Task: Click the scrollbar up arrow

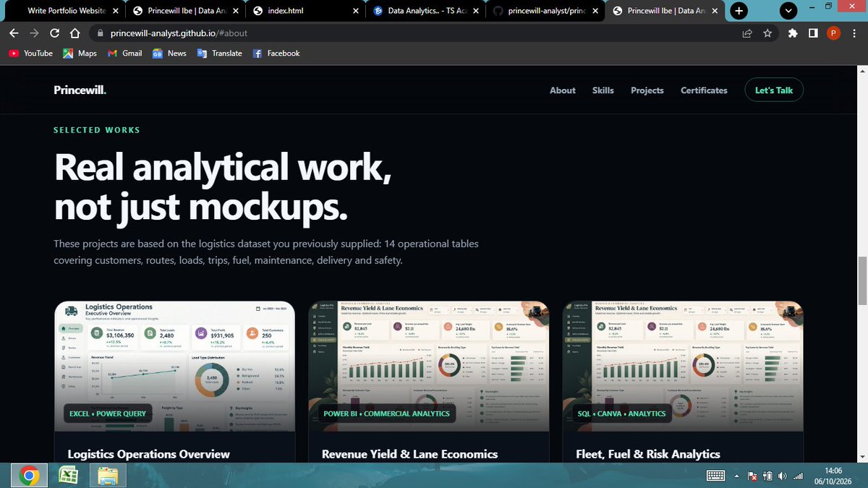Action: [861, 70]
